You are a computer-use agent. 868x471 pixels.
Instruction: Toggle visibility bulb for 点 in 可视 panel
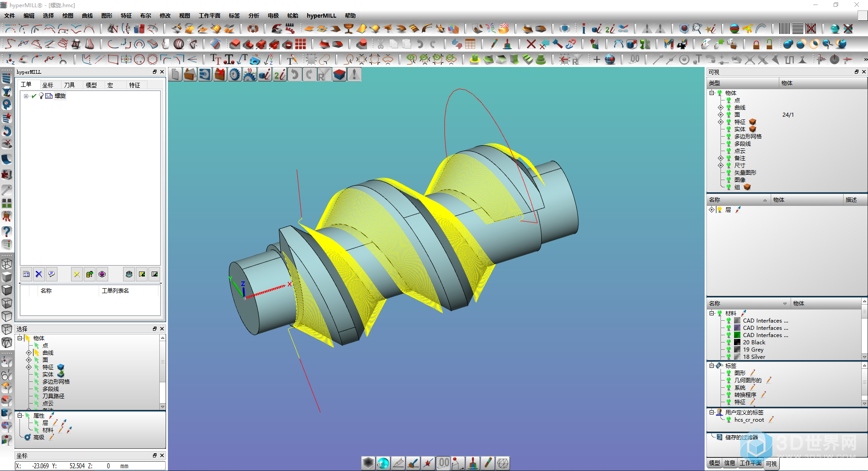(729, 100)
